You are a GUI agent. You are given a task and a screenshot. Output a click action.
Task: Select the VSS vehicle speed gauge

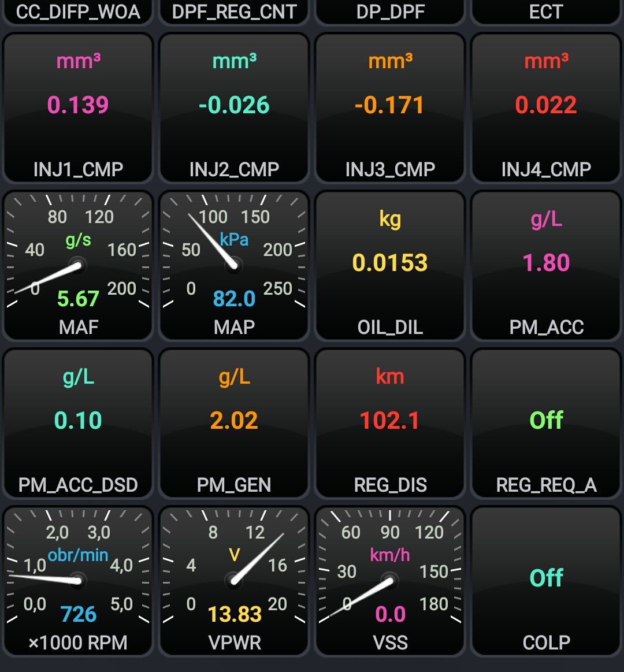pos(390,581)
